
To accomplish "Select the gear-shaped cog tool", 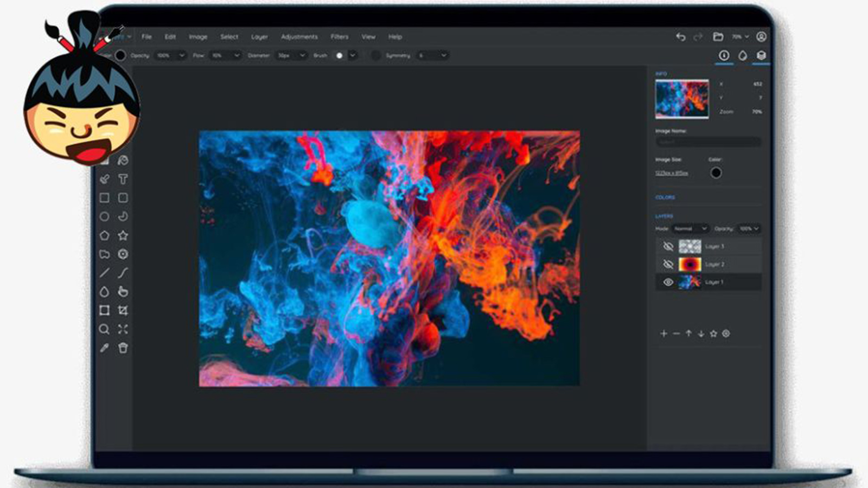I will 123,254.
